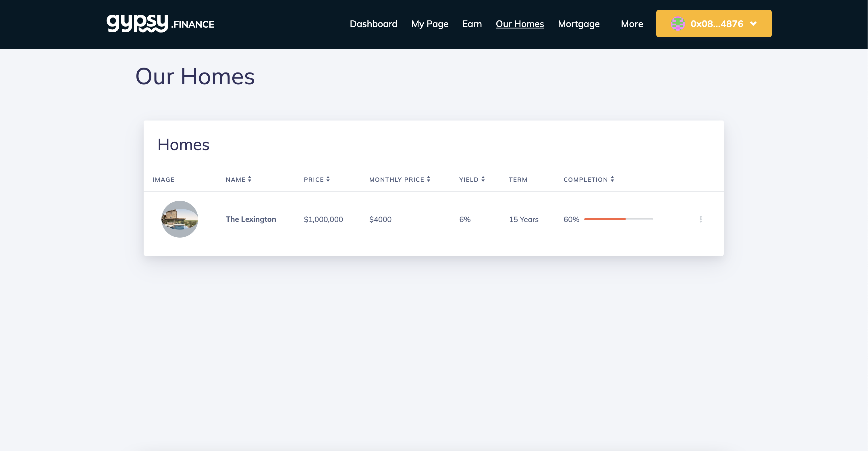This screenshot has width=868, height=451.
Task: Click the three-dot menu icon for Lexington
Action: click(x=700, y=219)
